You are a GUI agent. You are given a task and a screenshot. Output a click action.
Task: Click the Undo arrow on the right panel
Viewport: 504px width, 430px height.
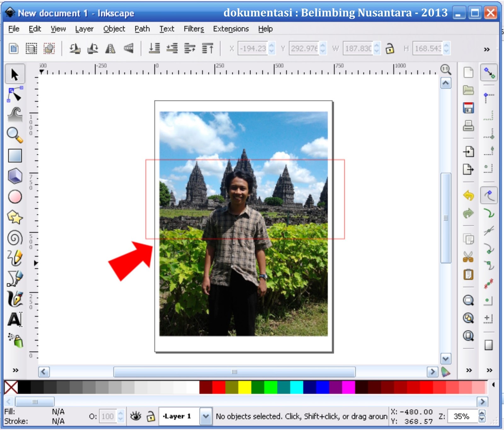click(x=469, y=195)
